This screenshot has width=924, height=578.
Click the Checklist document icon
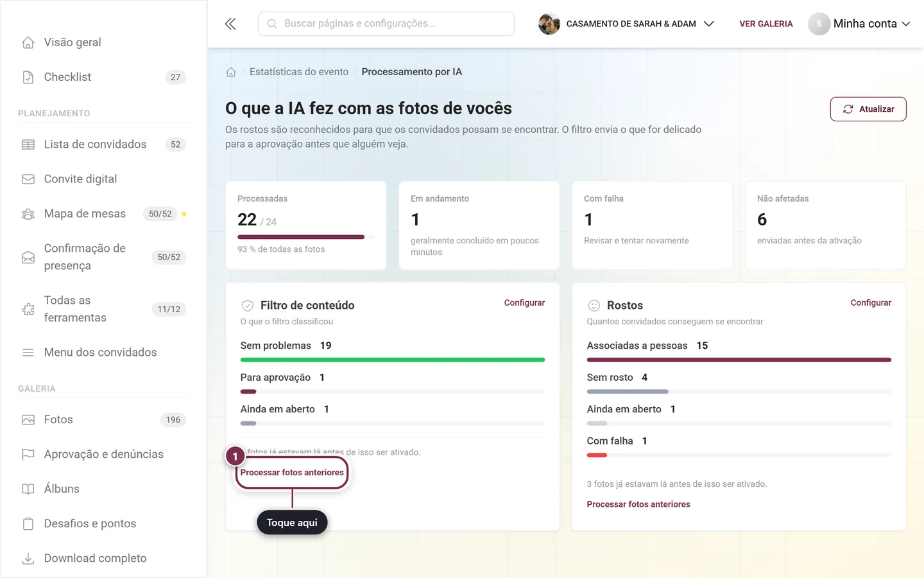click(28, 77)
